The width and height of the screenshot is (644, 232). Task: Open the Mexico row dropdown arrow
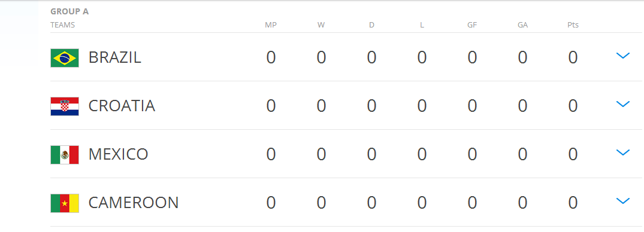coord(622,152)
